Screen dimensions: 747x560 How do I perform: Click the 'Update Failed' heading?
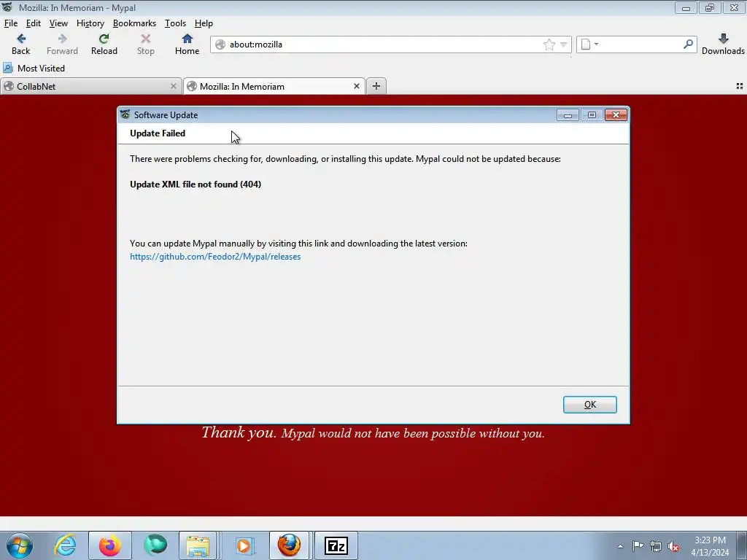(x=158, y=133)
